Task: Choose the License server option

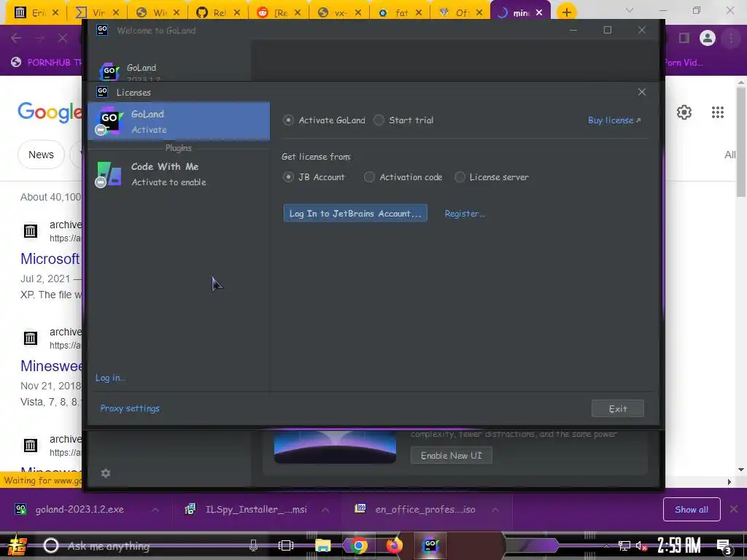Action: [492, 177]
